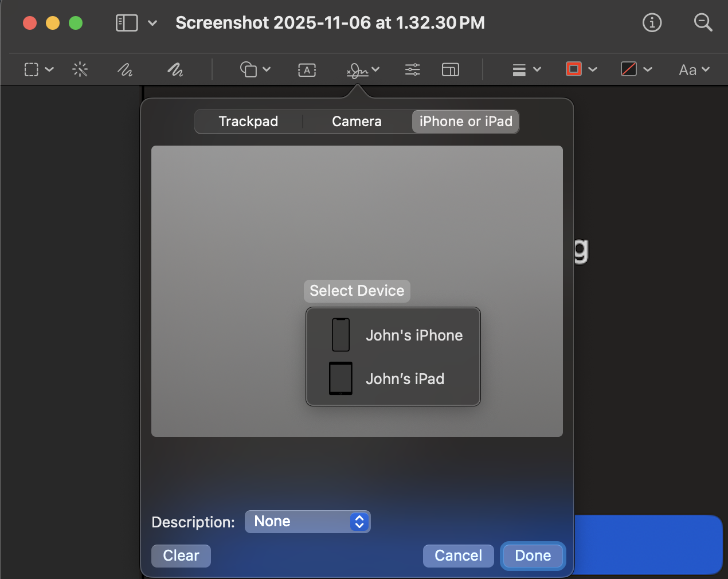Show the Info inspector icon
The height and width of the screenshot is (579, 728).
(652, 23)
